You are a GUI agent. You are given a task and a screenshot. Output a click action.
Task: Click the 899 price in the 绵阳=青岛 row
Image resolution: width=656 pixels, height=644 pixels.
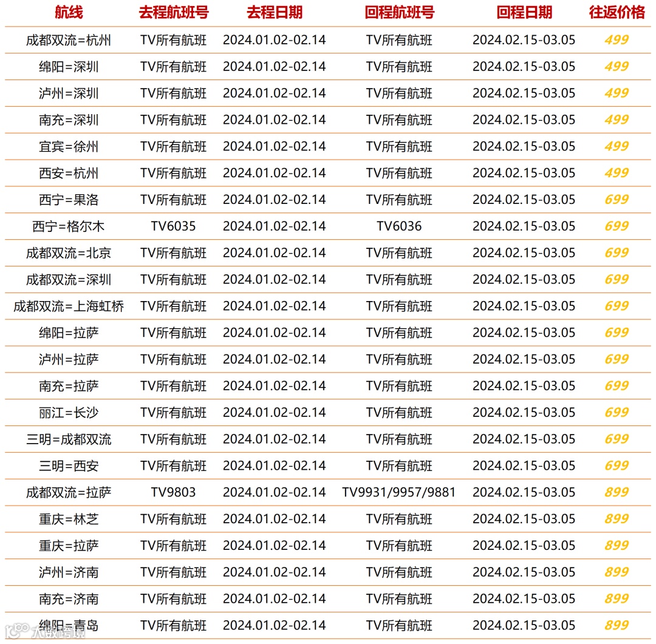pos(617,625)
